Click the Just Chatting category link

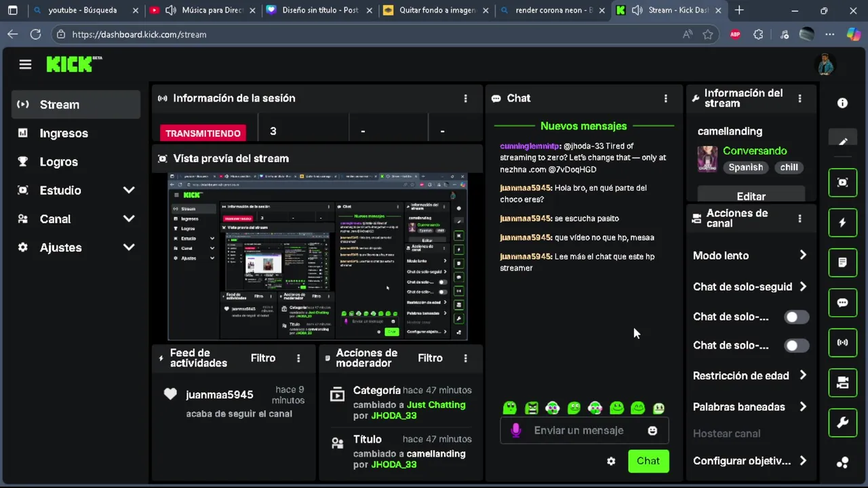[x=436, y=405]
